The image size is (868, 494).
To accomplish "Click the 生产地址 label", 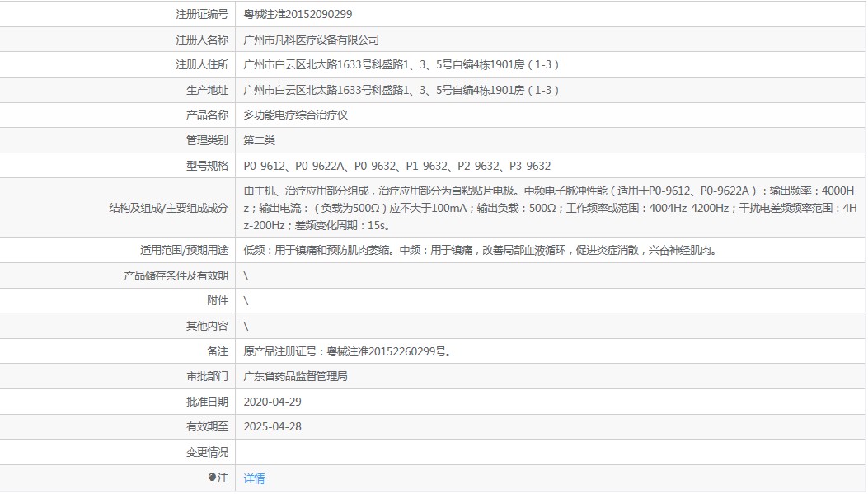I will 207,90.
